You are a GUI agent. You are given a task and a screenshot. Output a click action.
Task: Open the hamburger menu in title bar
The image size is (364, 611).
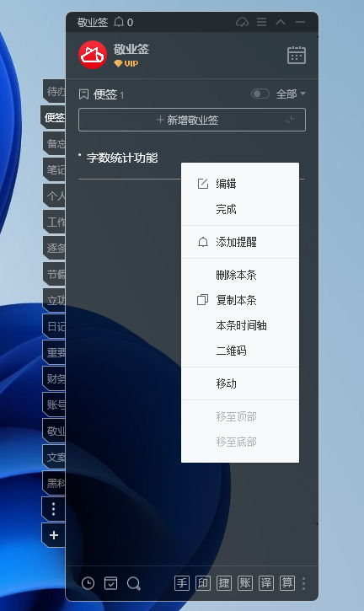261,22
